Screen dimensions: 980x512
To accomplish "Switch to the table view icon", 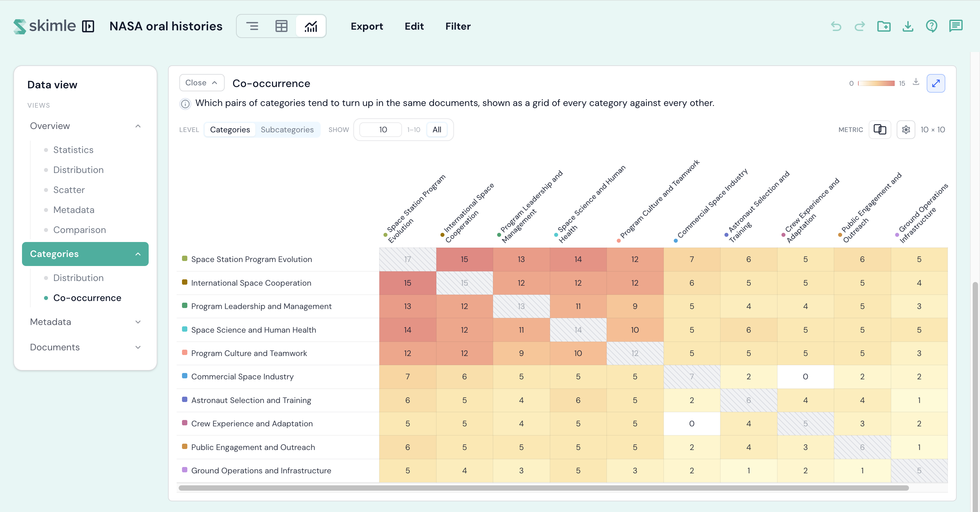I will (x=281, y=26).
